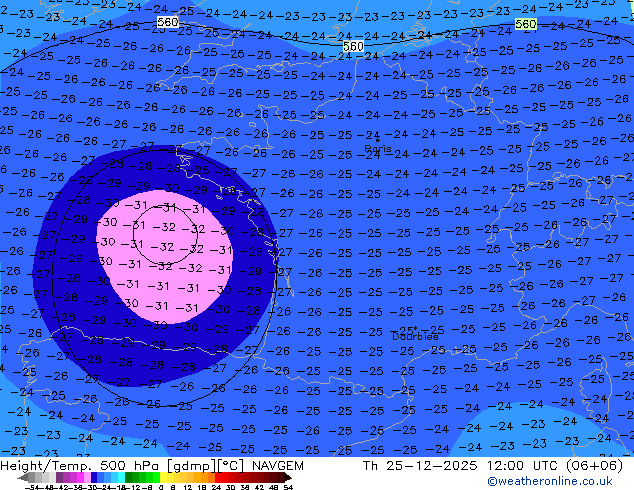
Task: Open the weatheronline.co.uk copyright link
Action: tap(550, 481)
